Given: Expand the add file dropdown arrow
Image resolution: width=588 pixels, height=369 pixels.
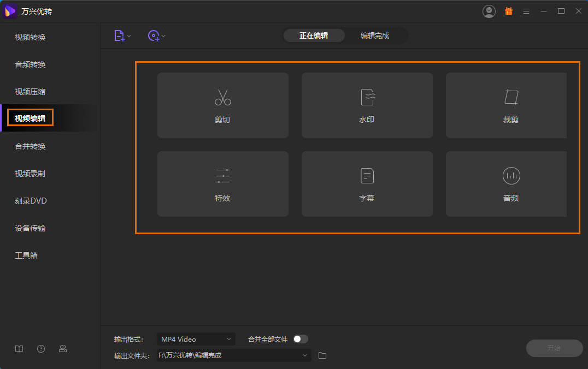Looking at the screenshot, I should 130,37.
